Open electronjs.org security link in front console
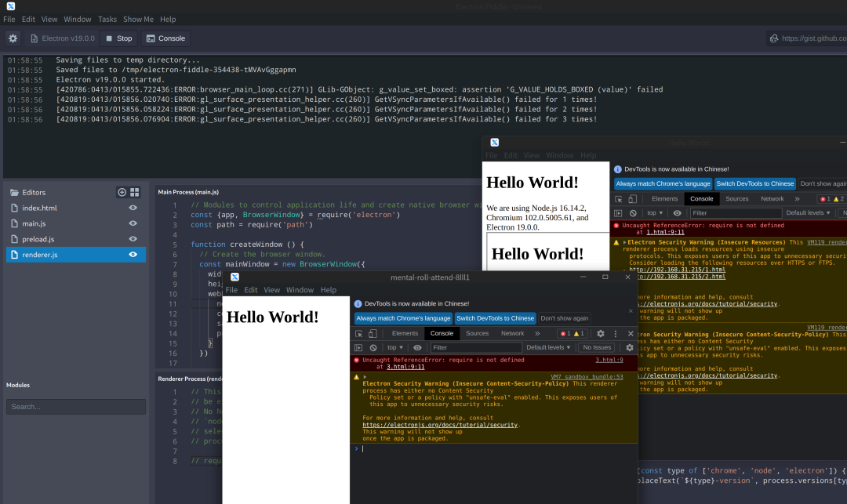The height and width of the screenshot is (504, 847). tap(440, 425)
